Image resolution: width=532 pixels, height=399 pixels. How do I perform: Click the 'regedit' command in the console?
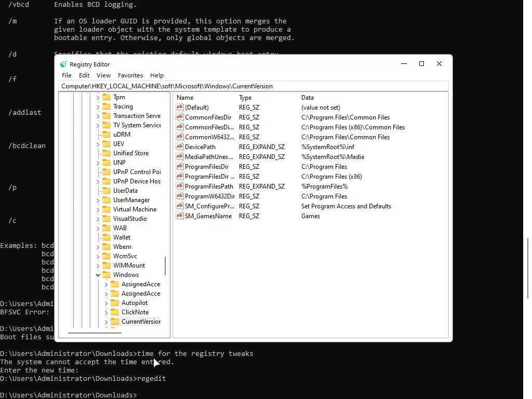(151, 378)
